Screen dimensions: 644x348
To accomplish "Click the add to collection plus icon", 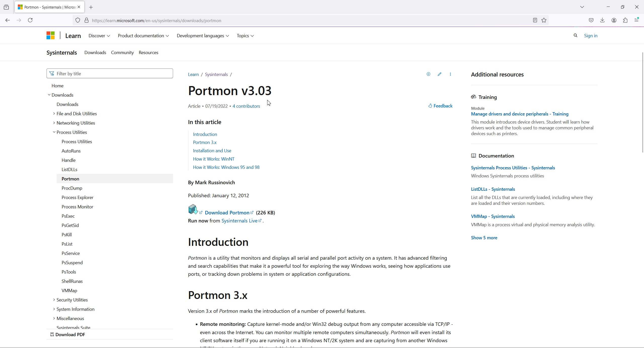I will pyautogui.click(x=428, y=74).
